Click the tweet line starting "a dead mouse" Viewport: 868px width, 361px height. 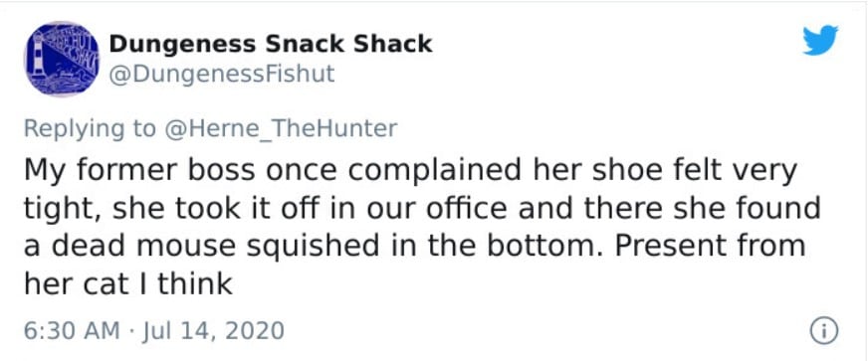point(415,246)
